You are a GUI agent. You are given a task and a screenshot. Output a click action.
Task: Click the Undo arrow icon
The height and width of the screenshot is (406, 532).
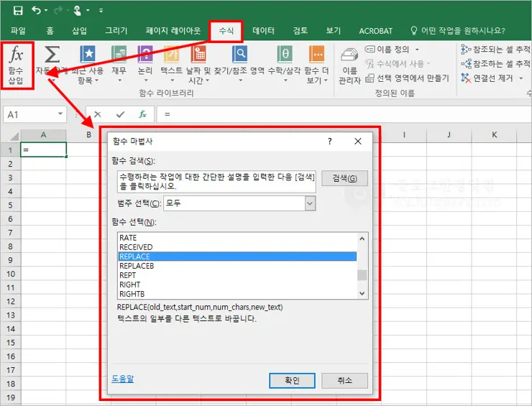(x=36, y=11)
